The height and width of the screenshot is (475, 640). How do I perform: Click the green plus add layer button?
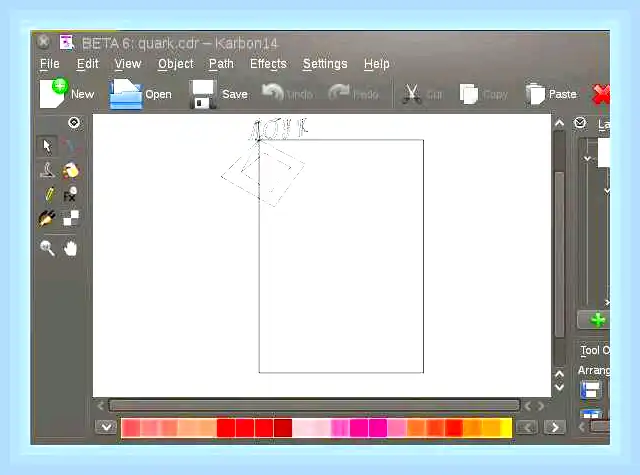pos(598,320)
